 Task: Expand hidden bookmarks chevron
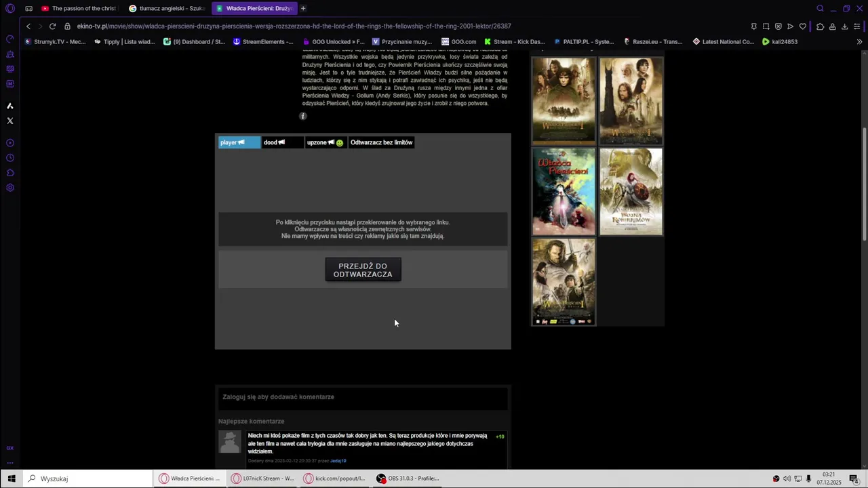(x=859, y=41)
